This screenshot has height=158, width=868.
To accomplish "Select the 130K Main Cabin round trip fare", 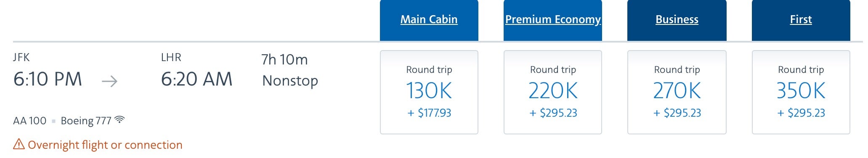I will click(429, 92).
